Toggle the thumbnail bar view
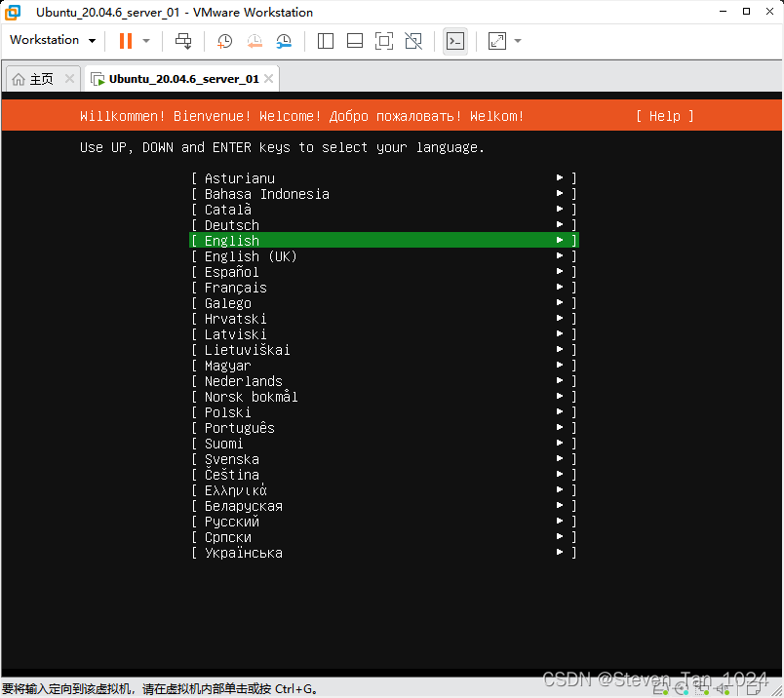Viewport: 784px width, 698px height. point(355,41)
